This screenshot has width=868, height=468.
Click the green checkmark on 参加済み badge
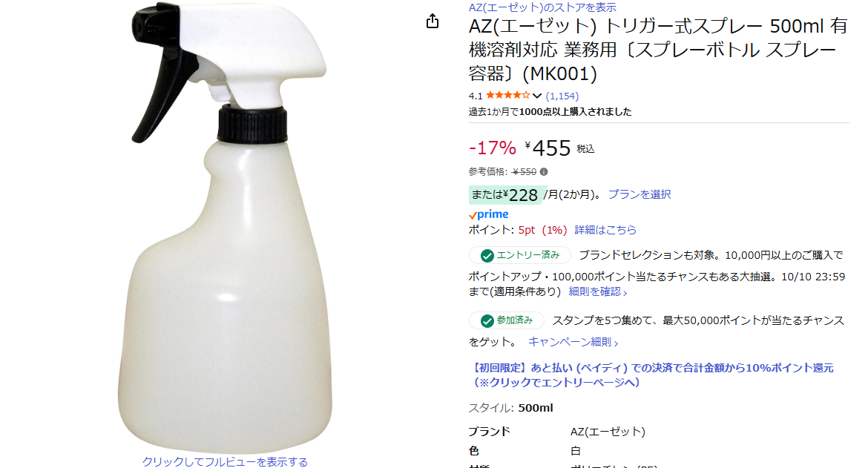[x=487, y=321]
